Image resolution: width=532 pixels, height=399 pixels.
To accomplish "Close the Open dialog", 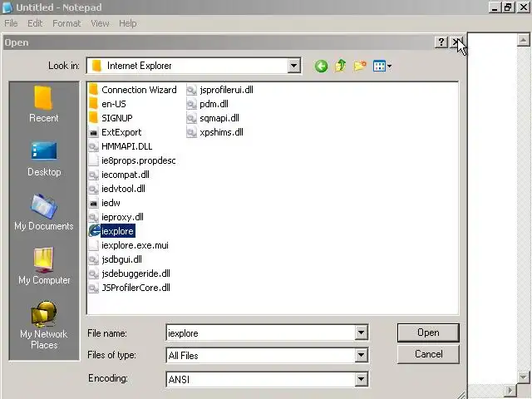I will (x=456, y=42).
